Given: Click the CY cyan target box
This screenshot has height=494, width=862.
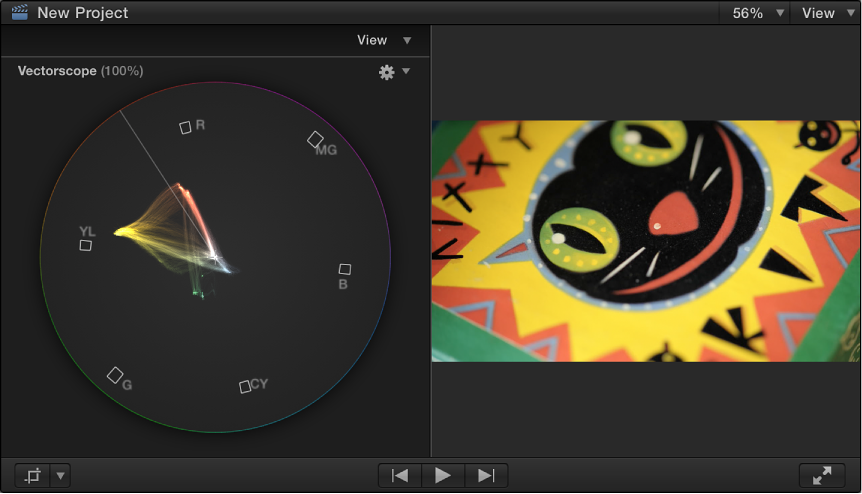Looking at the screenshot, I should click(x=245, y=387).
